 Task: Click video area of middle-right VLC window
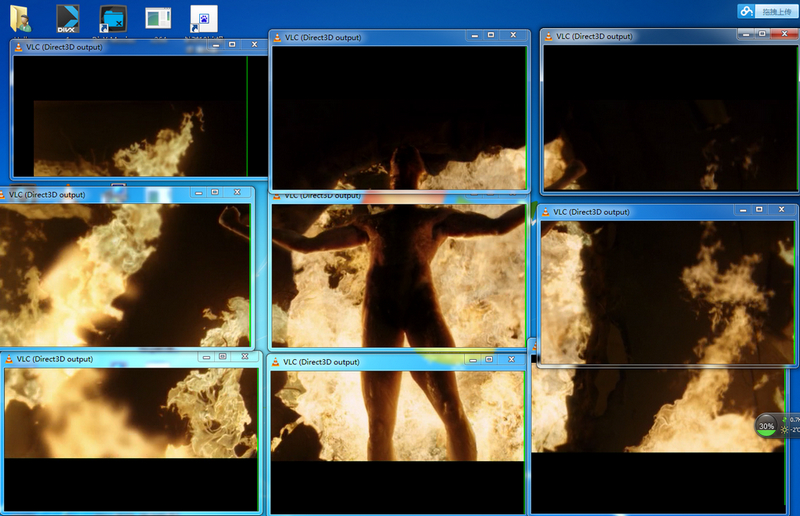pyautogui.click(x=667, y=292)
